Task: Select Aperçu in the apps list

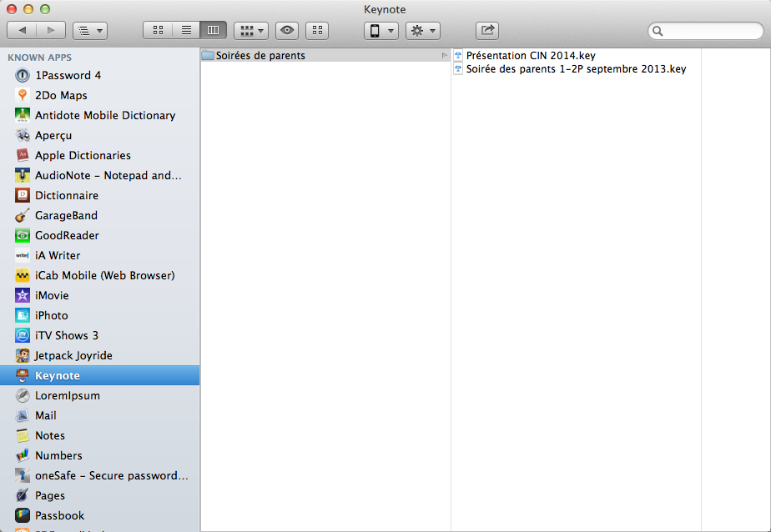Action: click(x=100, y=136)
